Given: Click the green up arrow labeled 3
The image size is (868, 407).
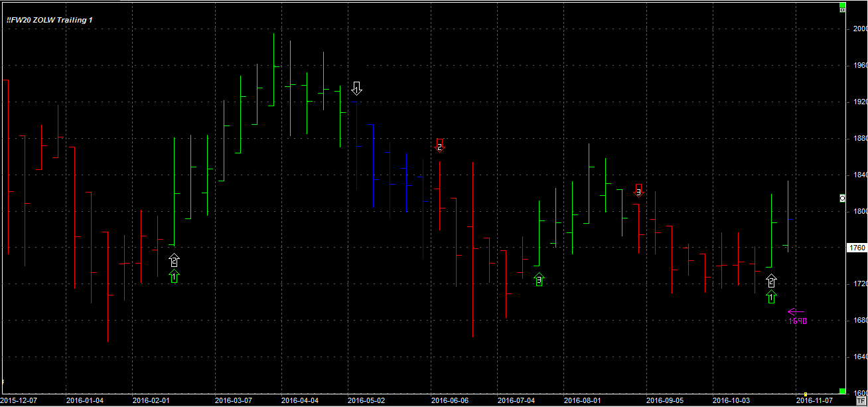Looking at the screenshot, I should click(x=539, y=280).
